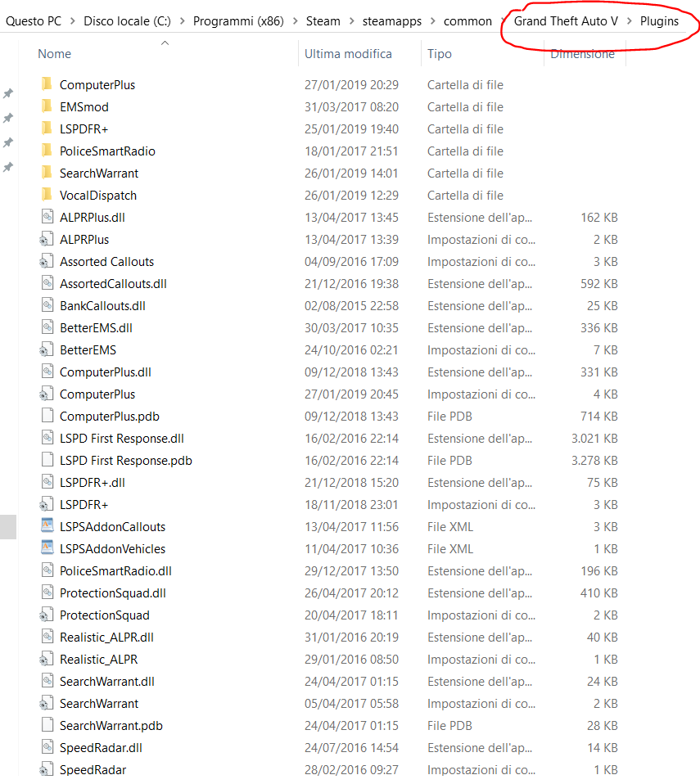Sort files by Tipo column
Image resolution: width=700 pixels, height=784 pixels.
point(440,53)
